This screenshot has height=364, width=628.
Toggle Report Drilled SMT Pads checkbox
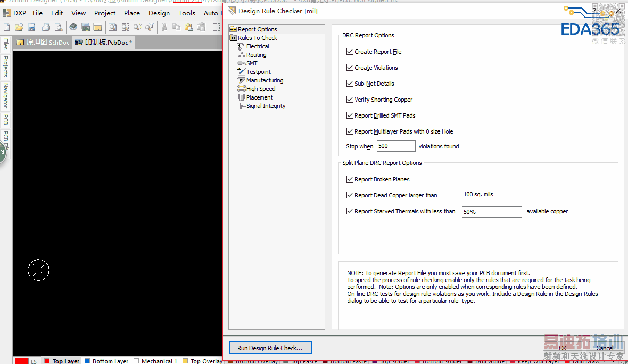350,115
